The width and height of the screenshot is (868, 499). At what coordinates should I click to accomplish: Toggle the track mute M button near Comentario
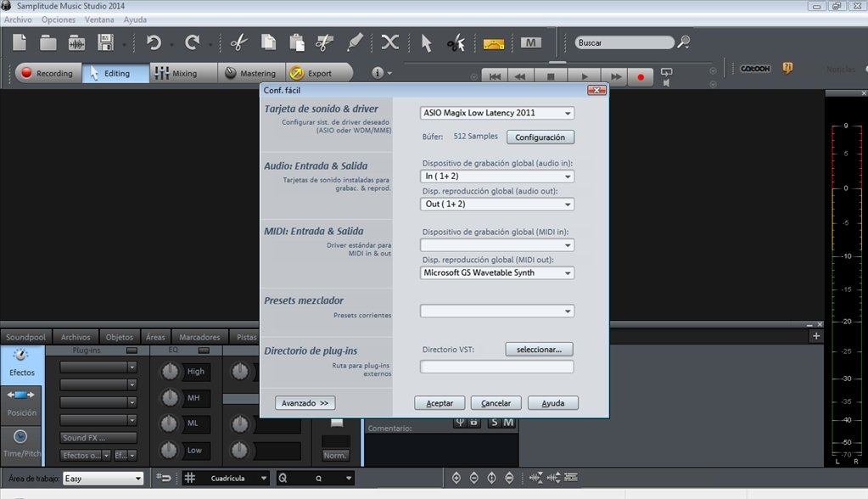(508, 423)
